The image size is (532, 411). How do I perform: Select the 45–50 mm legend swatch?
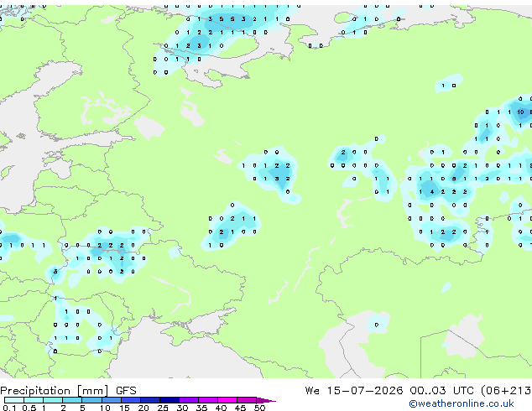[247, 400]
